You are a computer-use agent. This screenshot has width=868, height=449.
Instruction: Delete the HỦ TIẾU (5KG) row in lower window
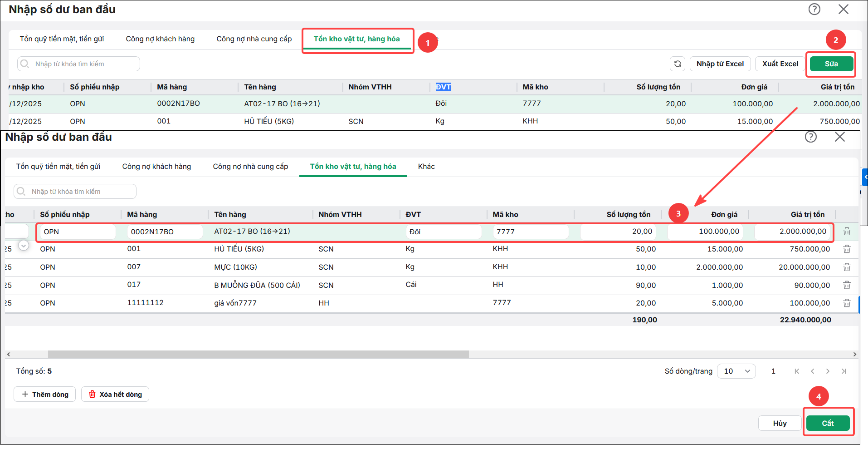coord(847,249)
